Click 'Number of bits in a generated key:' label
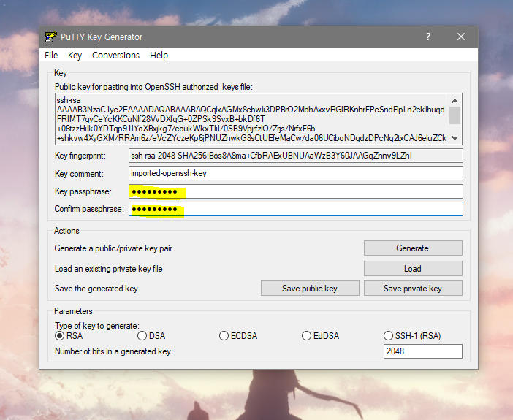Viewport: 513px width, 420px height. coord(114,351)
